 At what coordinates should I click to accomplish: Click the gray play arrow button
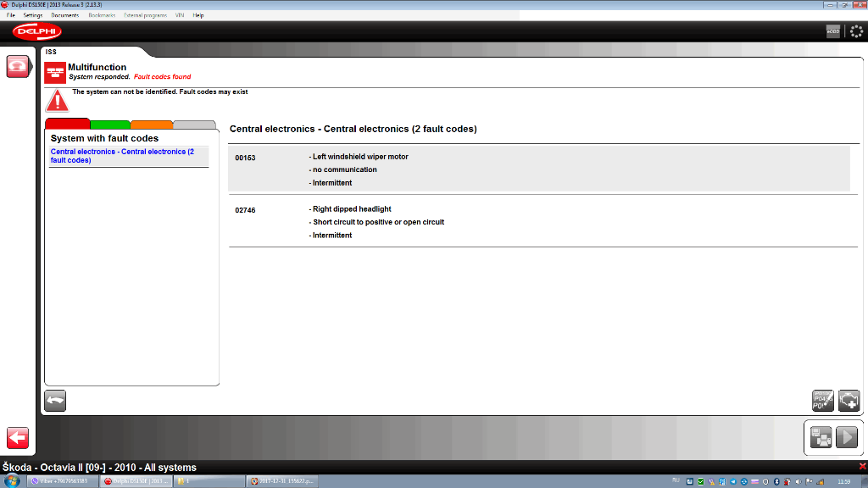pyautogui.click(x=847, y=437)
